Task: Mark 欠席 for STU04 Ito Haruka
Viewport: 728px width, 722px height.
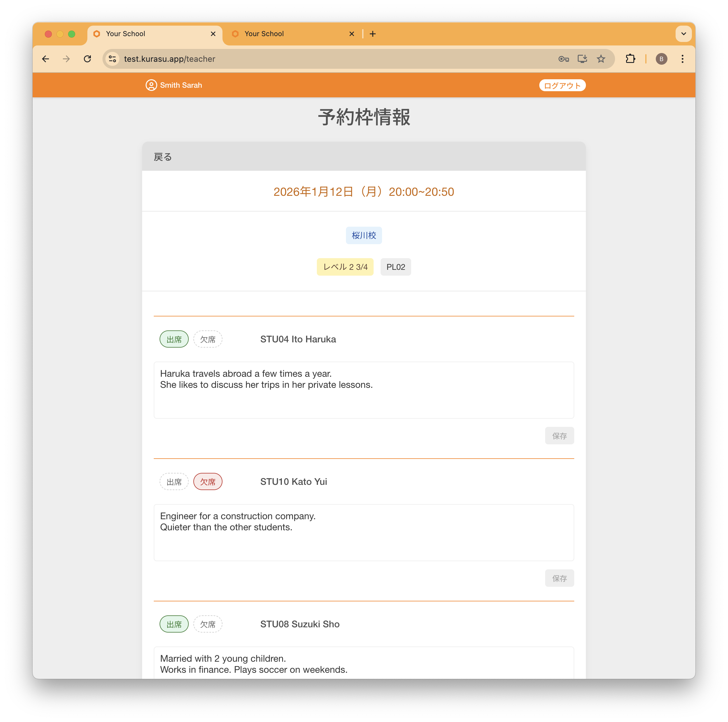Action: pos(208,339)
